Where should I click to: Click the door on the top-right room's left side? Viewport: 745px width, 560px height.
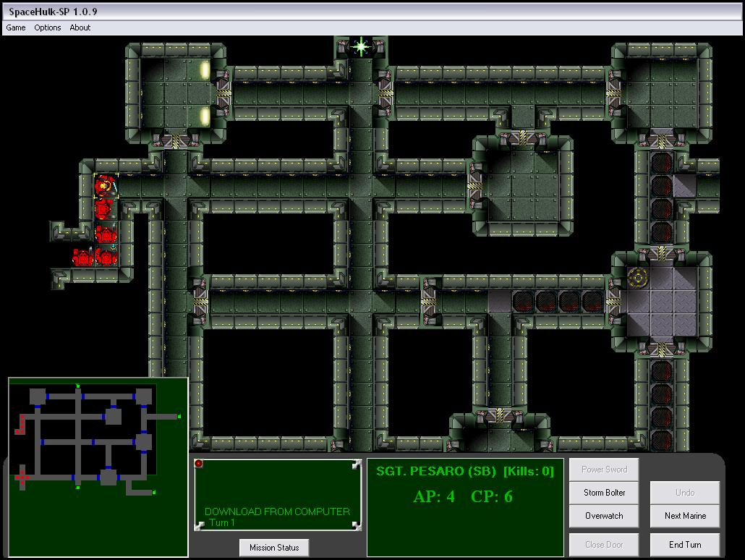coord(613,93)
